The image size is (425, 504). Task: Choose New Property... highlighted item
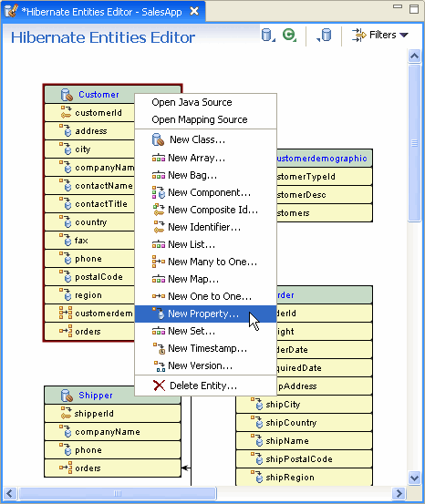205,314
